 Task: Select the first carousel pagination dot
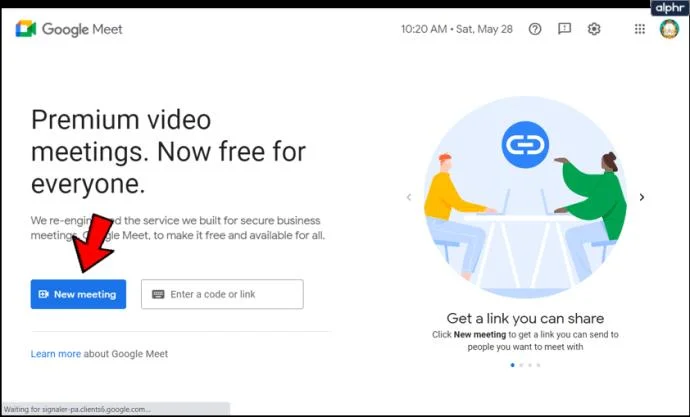point(512,365)
